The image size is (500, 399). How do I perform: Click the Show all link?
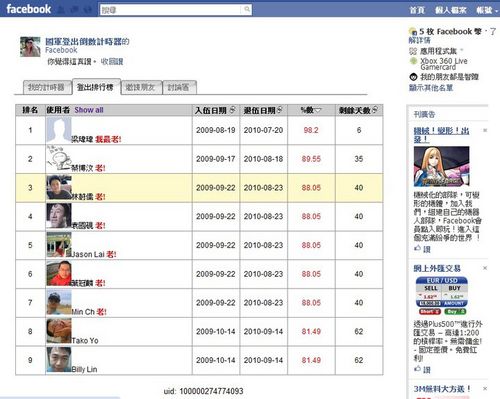pyautogui.click(x=89, y=110)
